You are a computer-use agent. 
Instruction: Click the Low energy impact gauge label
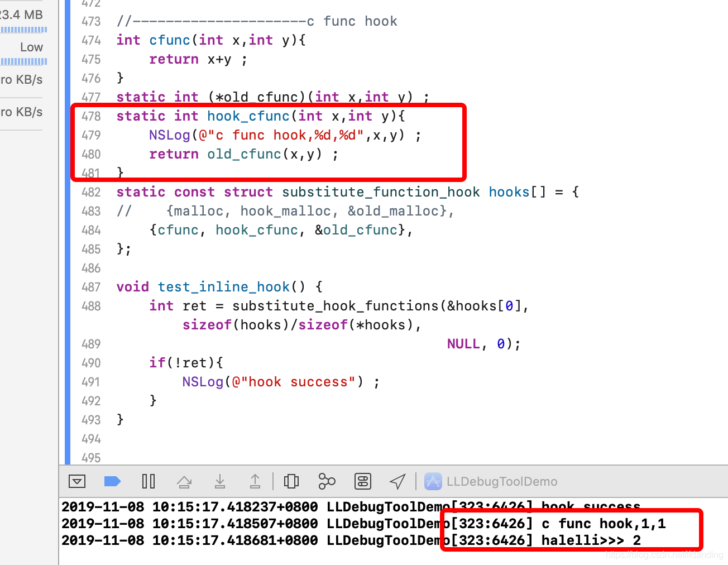click(x=31, y=47)
